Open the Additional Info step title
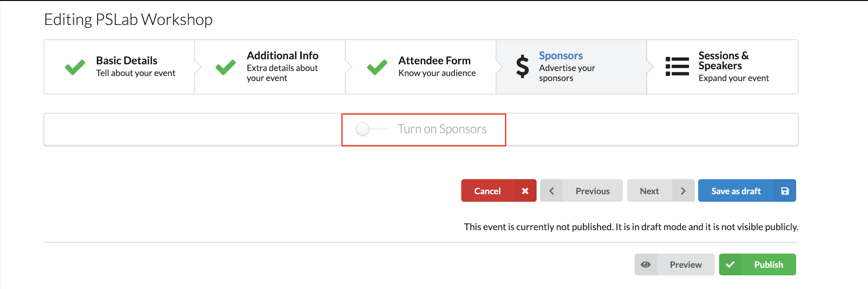This screenshot has width=868, height=289. coord(282,56)
